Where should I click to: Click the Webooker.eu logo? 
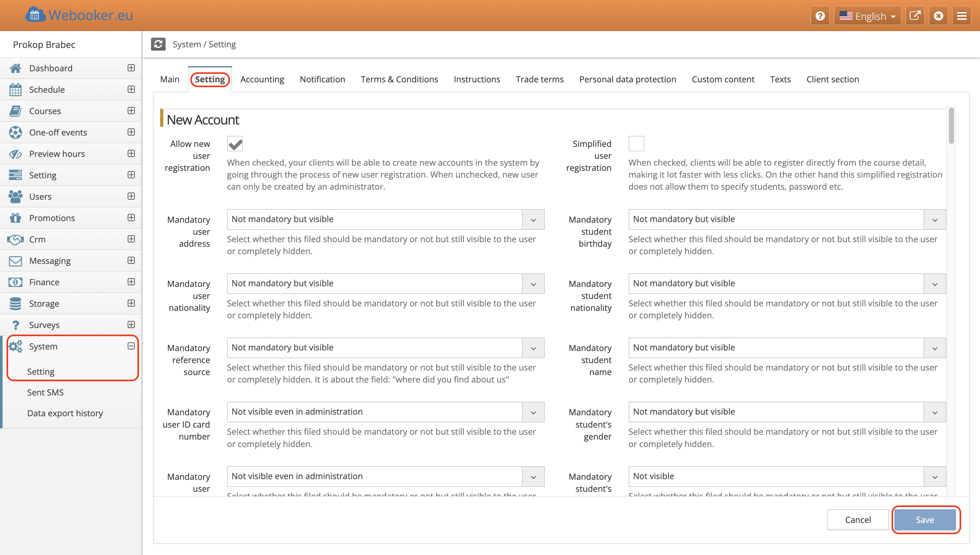tap(79, 15)
